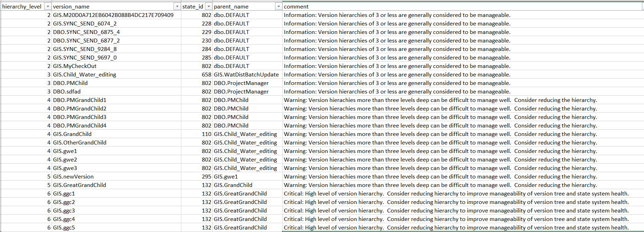Select GIS.Child_Water_editing in the version_name column

click(116, 74)
